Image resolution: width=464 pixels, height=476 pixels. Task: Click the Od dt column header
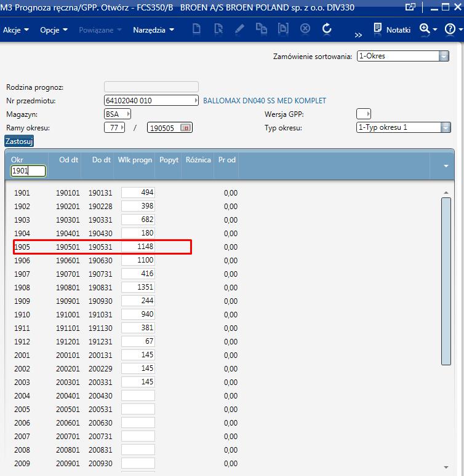tap(69, 160)
